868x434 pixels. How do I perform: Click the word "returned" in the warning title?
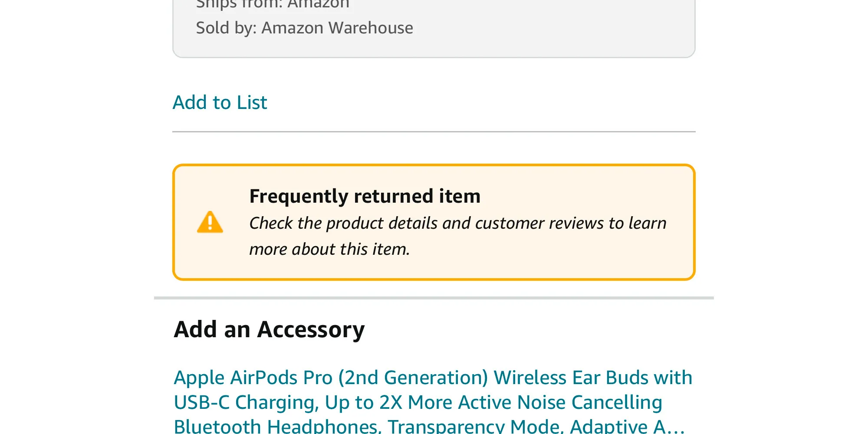394,196
